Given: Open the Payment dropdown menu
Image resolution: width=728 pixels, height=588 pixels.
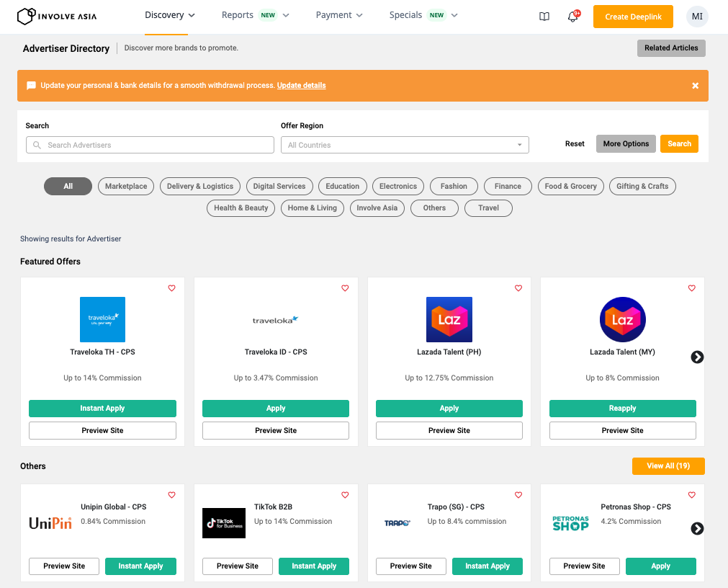Looking at the screenshot, I should (339, 15).
